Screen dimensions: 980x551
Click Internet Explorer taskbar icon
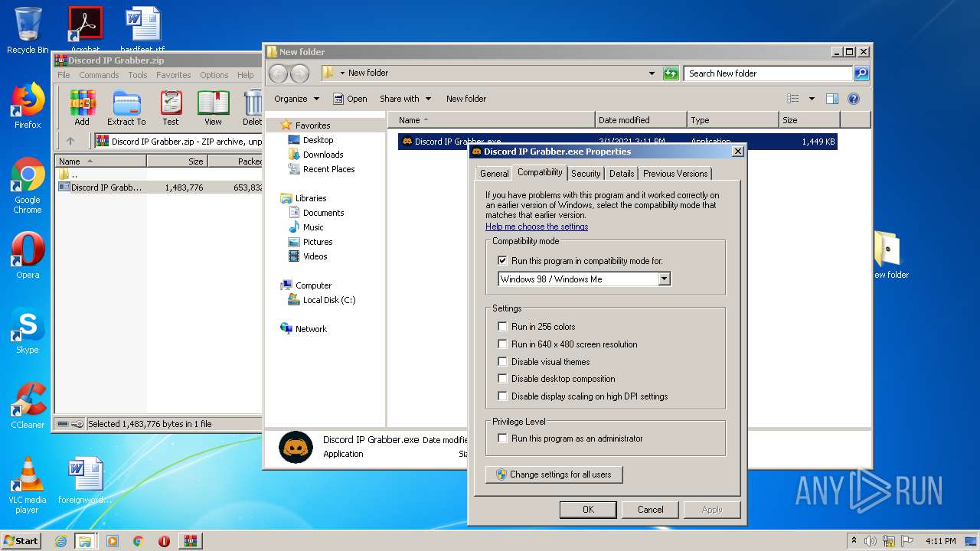pyautogui.click(x=60, y=541)
